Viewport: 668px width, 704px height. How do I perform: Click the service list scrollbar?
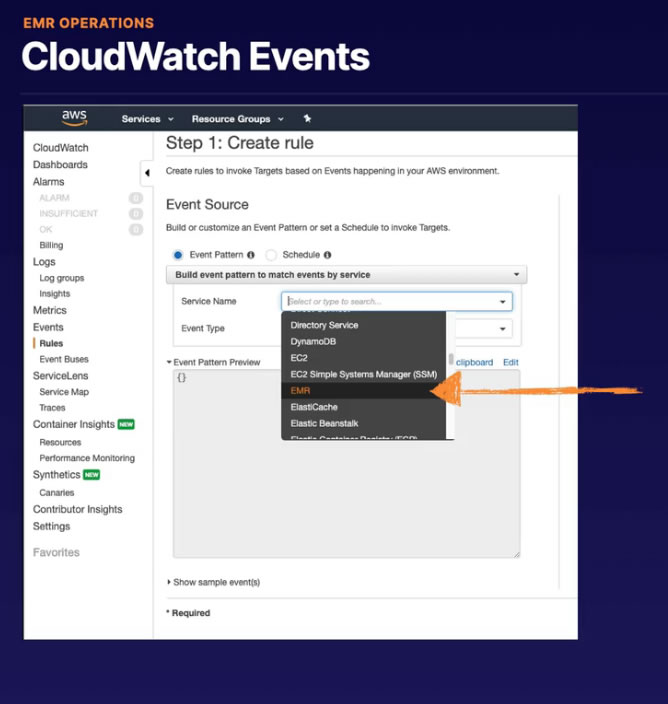[451, 359]
